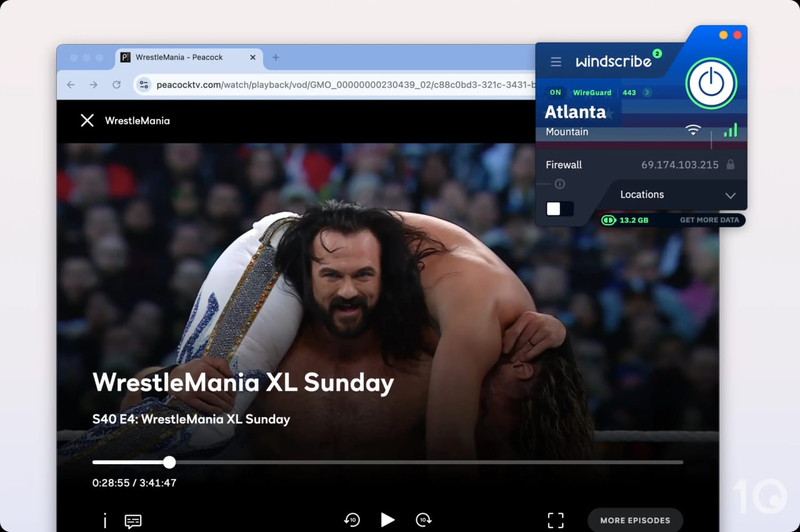Open the subtitles and captions menu
The height and width of the screenshot is (532, 800).
[x=133, y=521]
